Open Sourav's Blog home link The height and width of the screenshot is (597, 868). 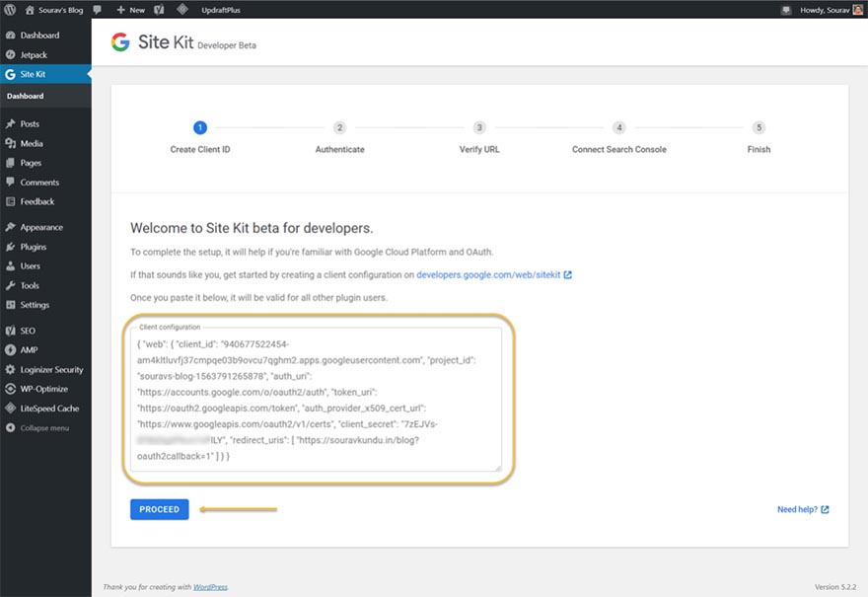tap(54, 10)
